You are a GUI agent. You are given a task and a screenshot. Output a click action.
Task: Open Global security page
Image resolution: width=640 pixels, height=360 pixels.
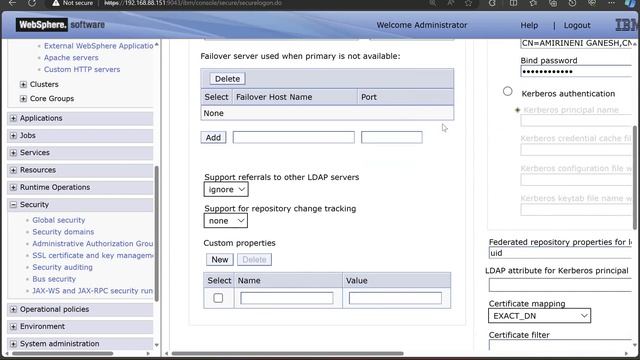tap(59, 220)
